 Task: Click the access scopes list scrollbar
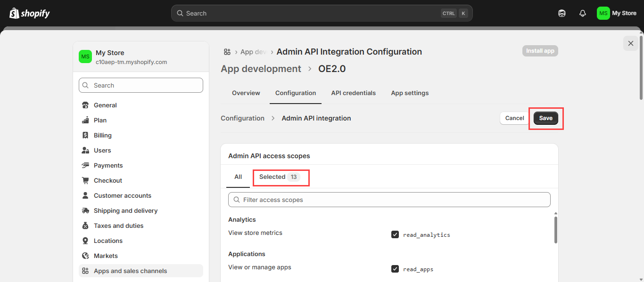(555, 230)
